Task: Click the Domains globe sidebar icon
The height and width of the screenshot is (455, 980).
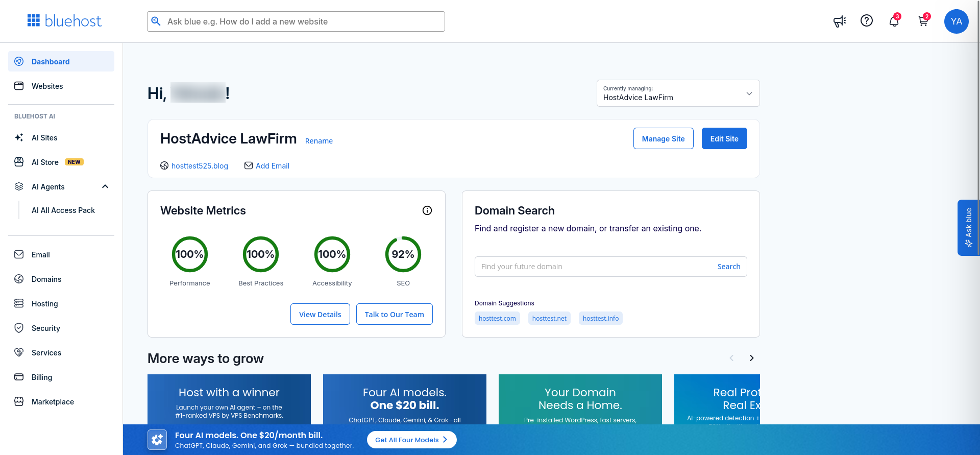Action: pos(19,279)
